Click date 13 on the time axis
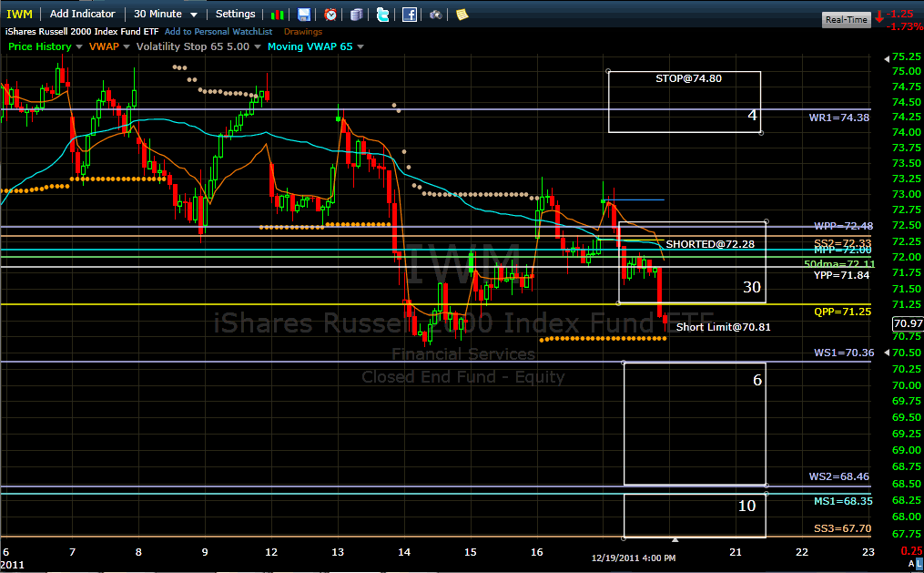Screen dimensions: 924x573 click(x=338, y=552)
